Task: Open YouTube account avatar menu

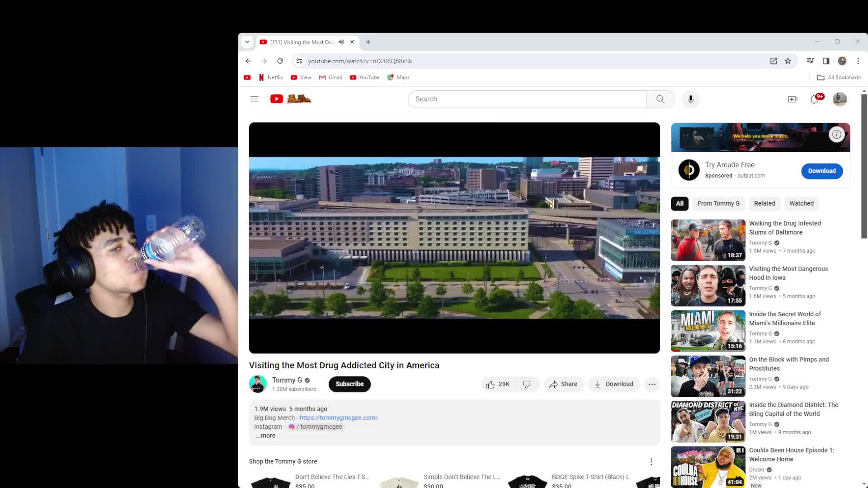Action: pyautogui.click(x=840, y=99)
